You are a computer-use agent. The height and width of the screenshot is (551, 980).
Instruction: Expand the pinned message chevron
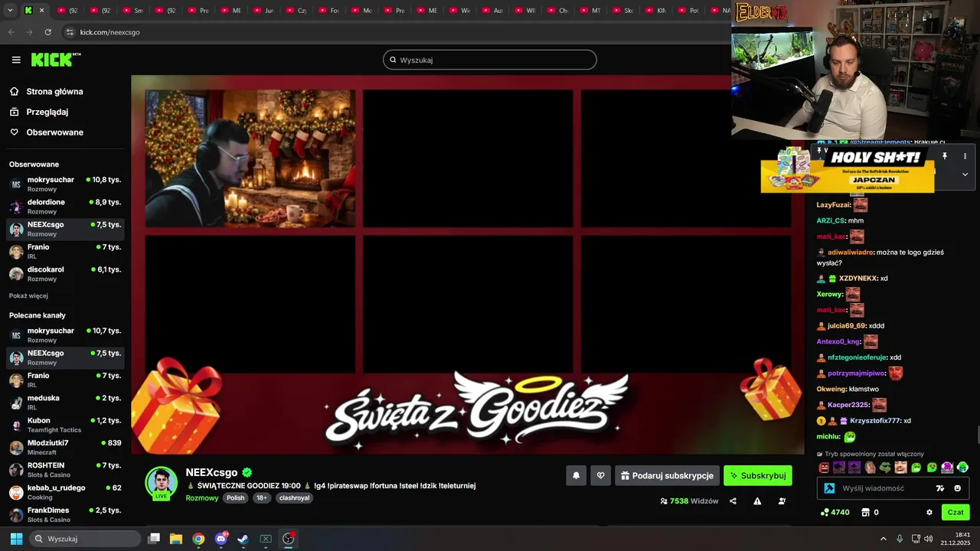965,174
